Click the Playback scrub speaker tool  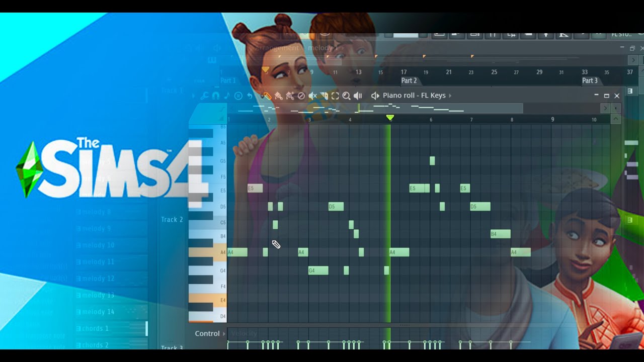358,96
